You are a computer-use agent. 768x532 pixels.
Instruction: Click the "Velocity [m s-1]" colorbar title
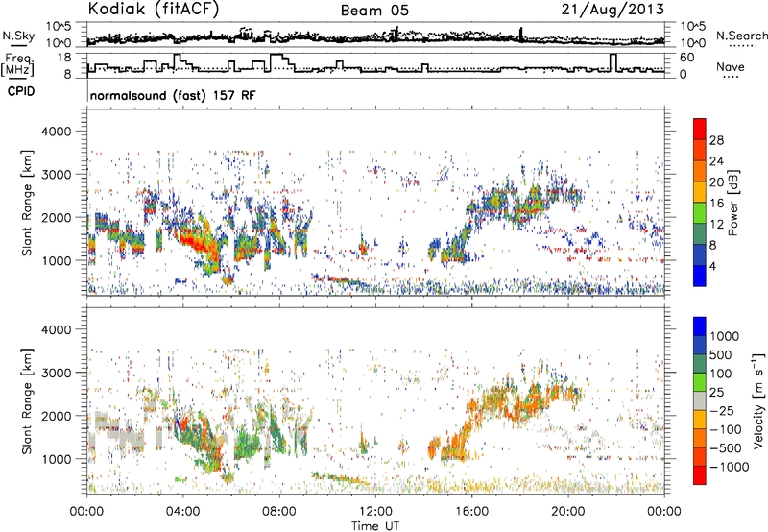pos(758,401)
